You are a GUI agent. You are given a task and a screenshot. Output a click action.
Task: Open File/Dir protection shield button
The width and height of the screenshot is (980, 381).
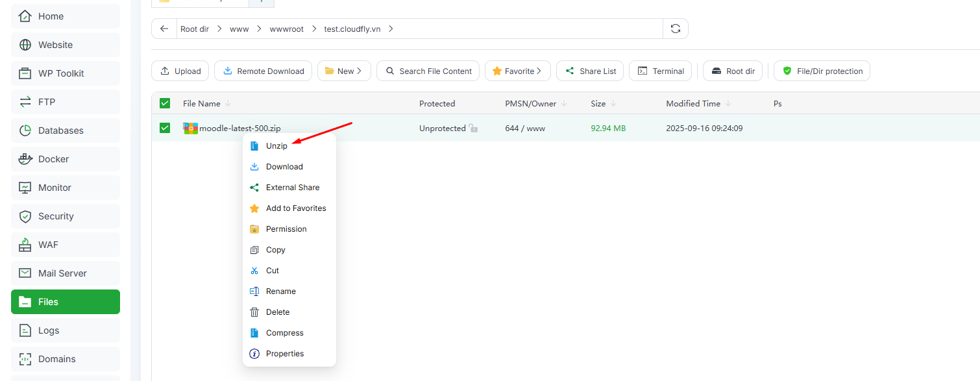(822, 71)
